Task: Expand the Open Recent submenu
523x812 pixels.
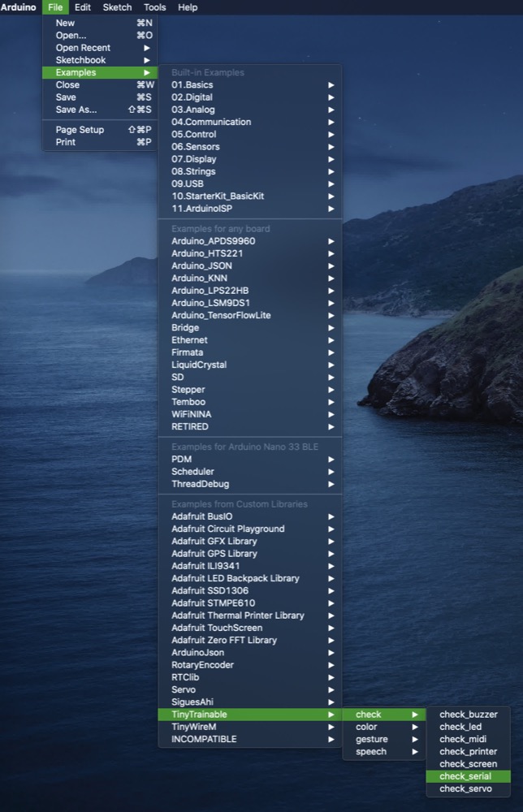Action: (83, 48)
